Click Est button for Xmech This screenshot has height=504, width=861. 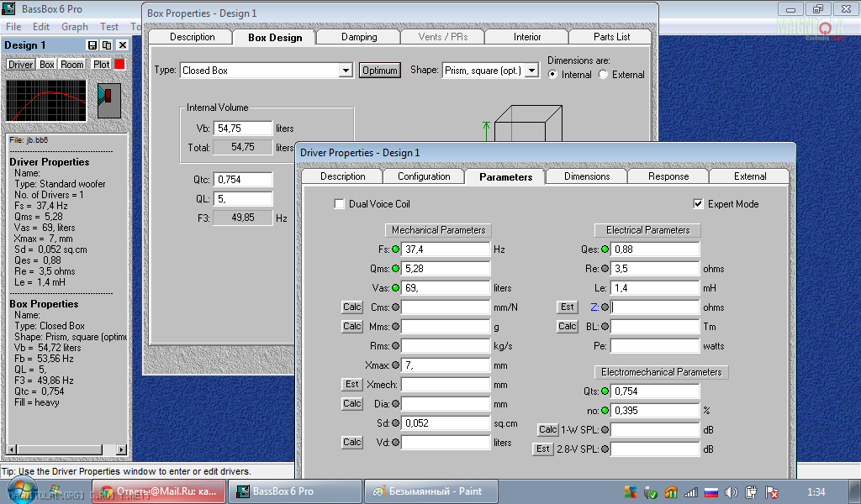pos(352,385)
